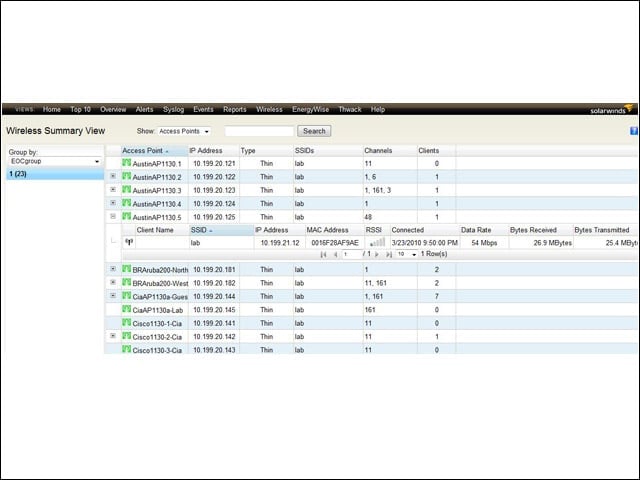Expand the CiaAP1130a-Gues row
This screenshot has width=640, height=480.
[x=113, y=296]
